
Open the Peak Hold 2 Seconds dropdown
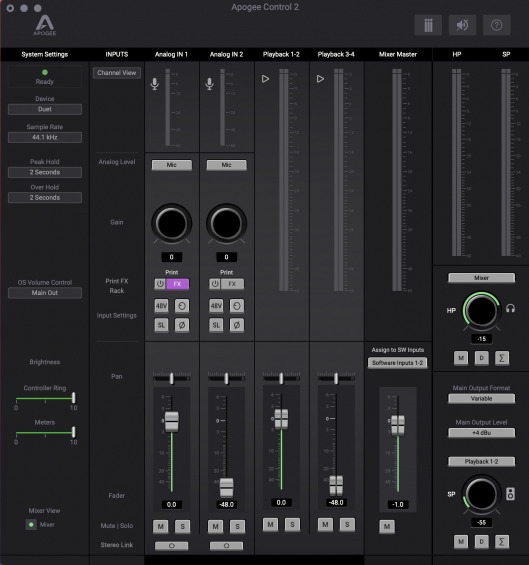click(45, 172)
